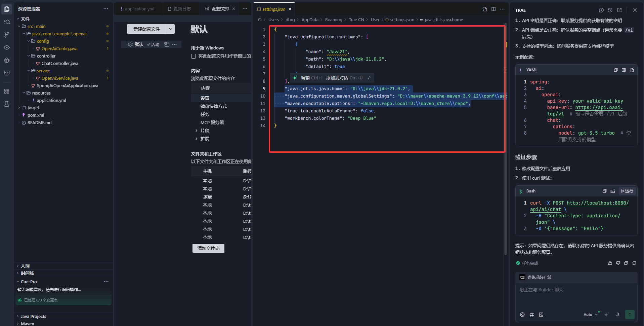Viewport: 644px width, 326px height.
Task: Open the Search view in activity bar
Action: (7, 22)
